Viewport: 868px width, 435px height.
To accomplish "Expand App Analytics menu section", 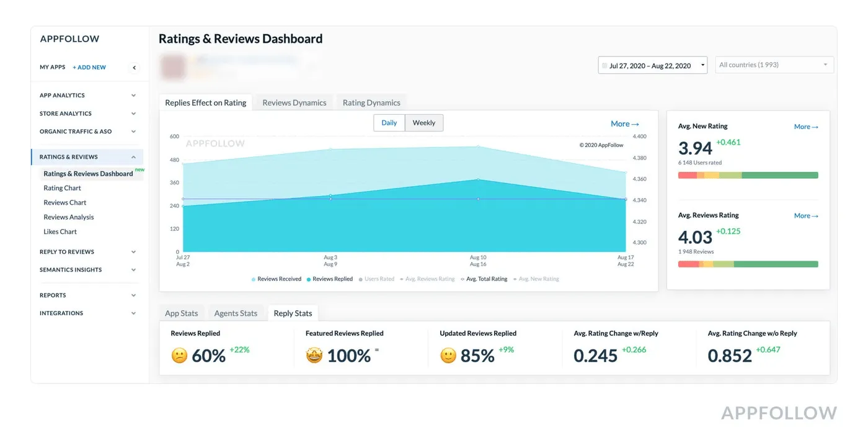I will (x=87, y=96).
